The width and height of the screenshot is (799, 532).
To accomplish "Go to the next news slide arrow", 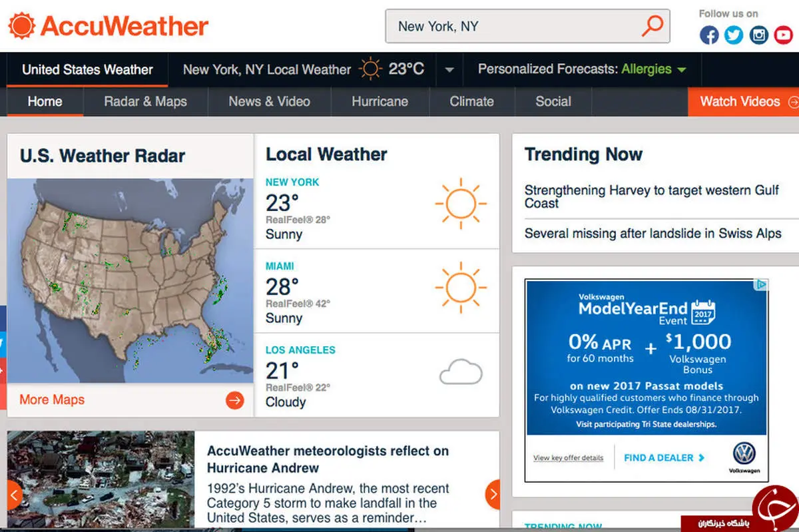I will coord(493,495).
